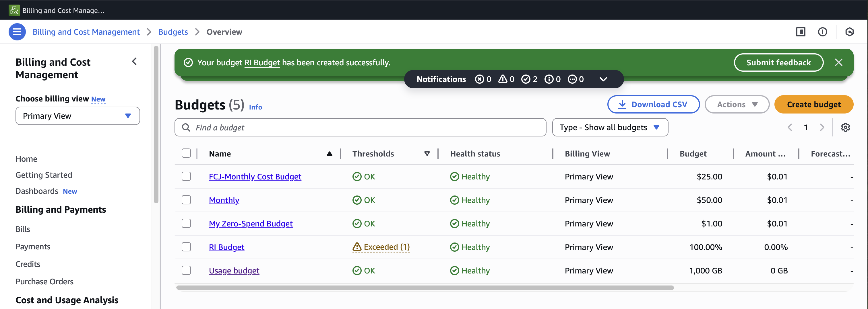The width and height of the screenshot is (868, 309).
Task: Dismiss the green success banner
Action: tap(838, 62)
